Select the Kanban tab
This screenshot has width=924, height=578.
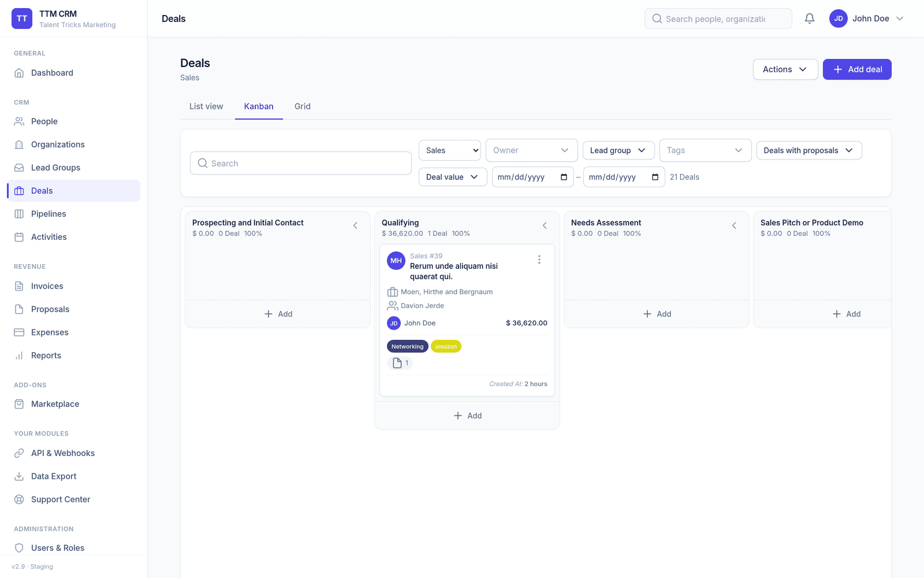(259, 106)
